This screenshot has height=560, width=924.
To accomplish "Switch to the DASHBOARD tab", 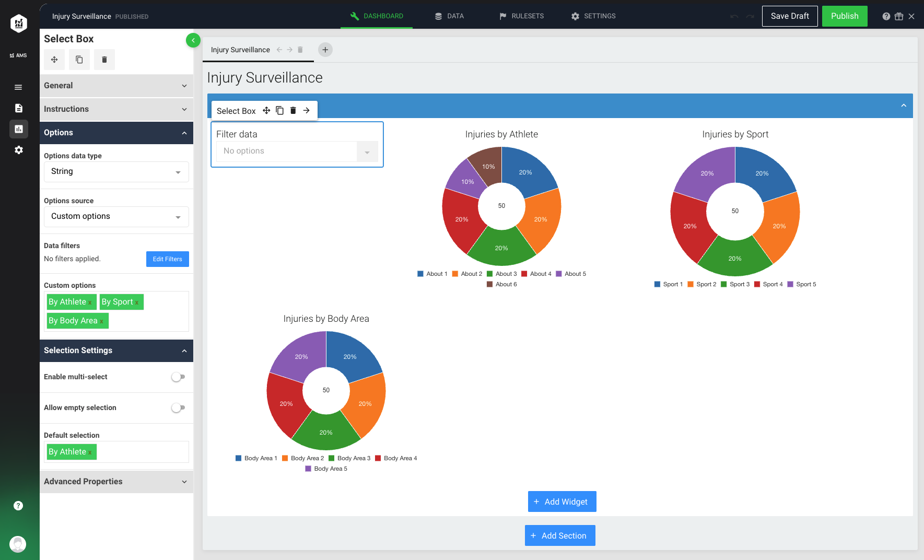I will point(377,16).
